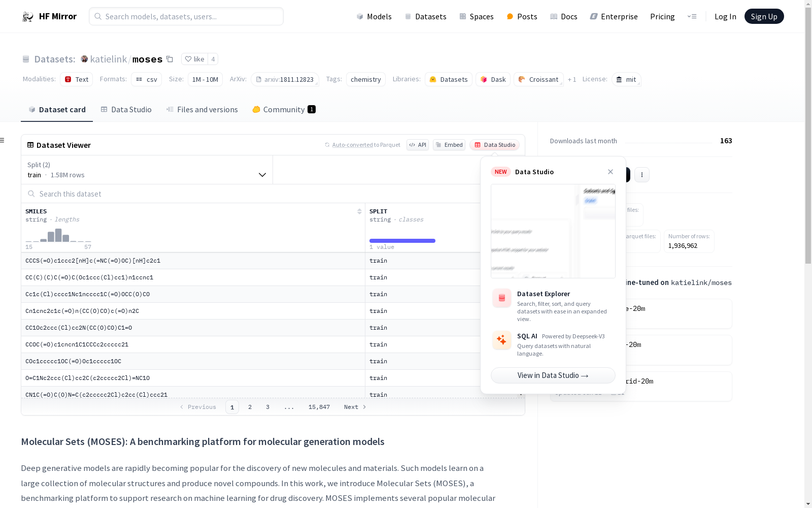Select the Dask library tag
The width and height of the screenshot is (812, 508).
tap(493, 79)
